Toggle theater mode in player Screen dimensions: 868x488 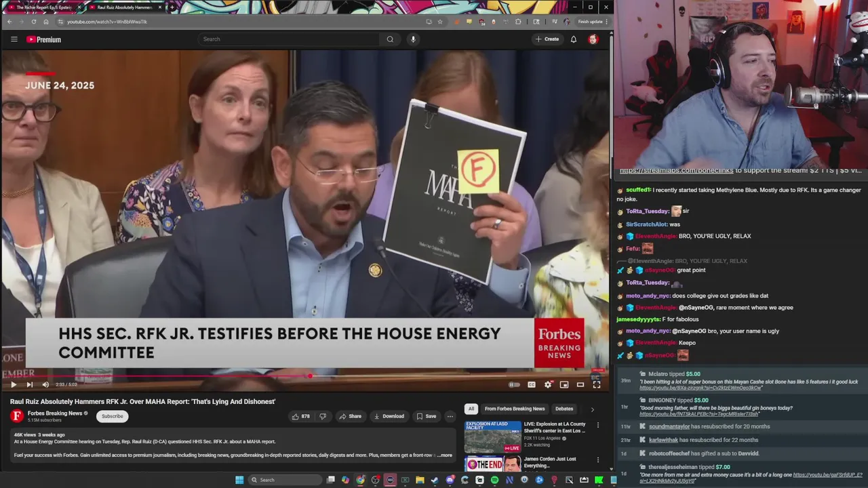click(580, 384)
